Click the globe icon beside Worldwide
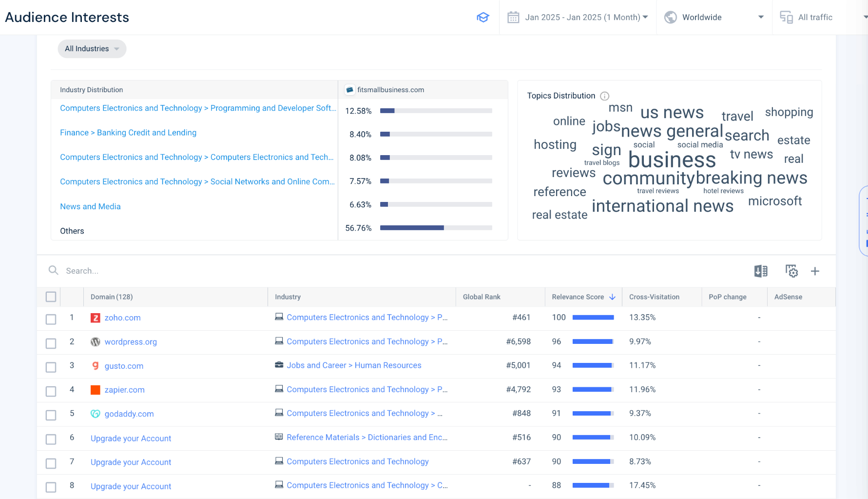This screenshot has width=868, height=499. pyautogui.click(x=671, y=17)
